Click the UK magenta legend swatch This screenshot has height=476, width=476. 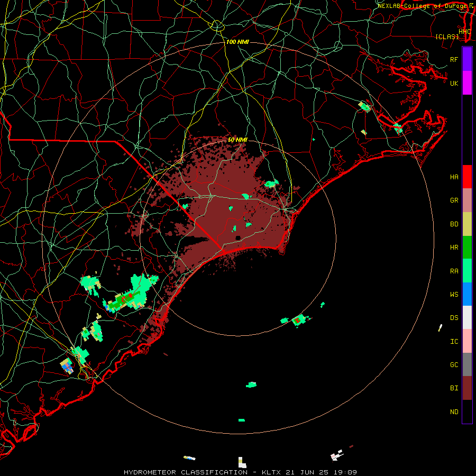tap(467, 83)
